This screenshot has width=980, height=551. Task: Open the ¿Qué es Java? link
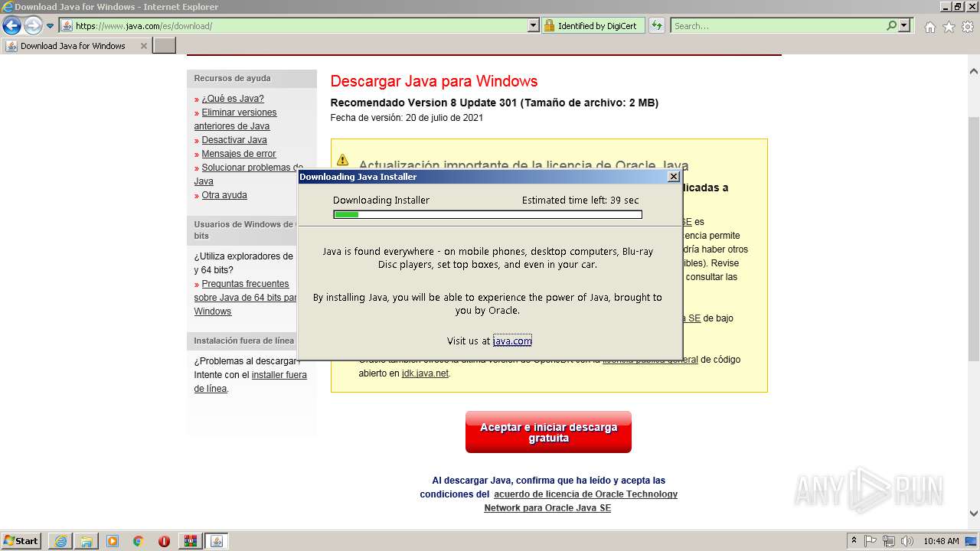(233, 99)
